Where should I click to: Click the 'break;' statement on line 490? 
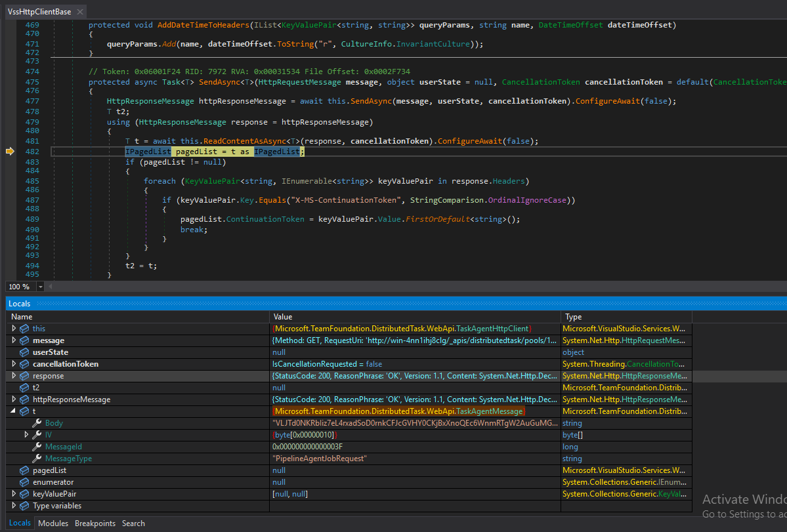pyautogui.click(x=194, y=230)
